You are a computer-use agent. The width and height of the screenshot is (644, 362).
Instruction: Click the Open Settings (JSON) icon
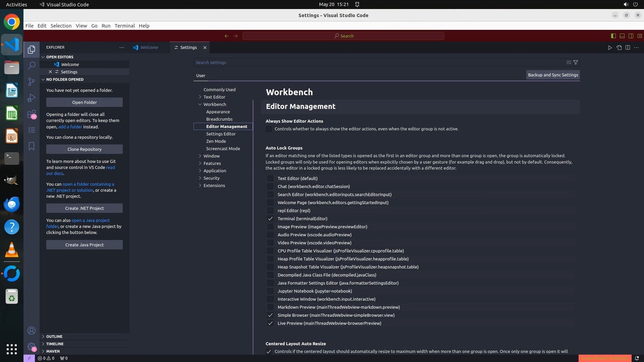[x=619, y=48]
